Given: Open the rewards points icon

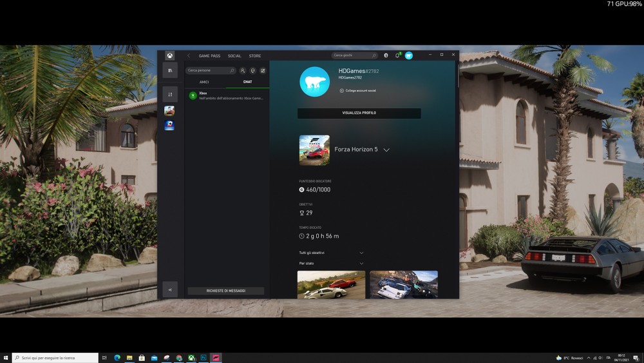Looking at the screenshot, I should click(386, 55).
